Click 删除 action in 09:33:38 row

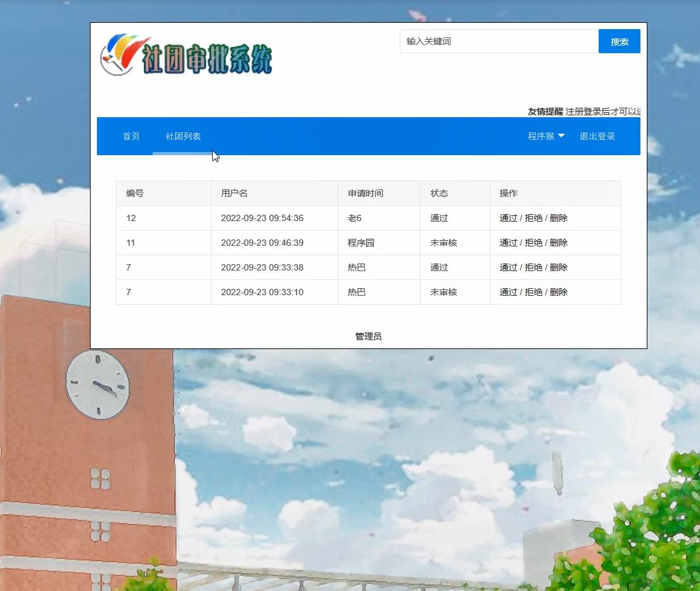[x=559, y=267]
